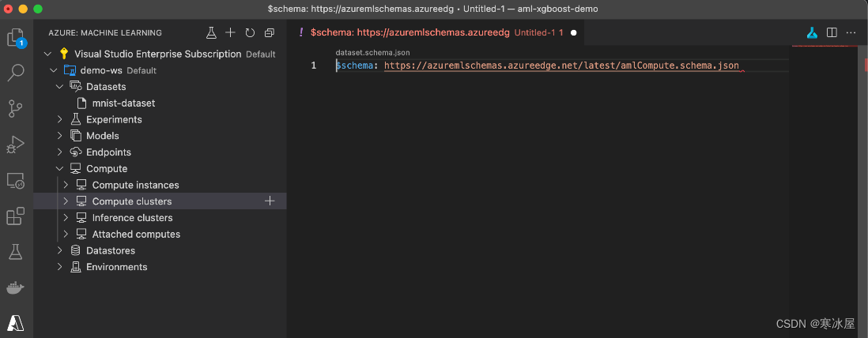The width and height of the screenshot is (868, 338).
Task: Click the demo-ws workspace icon
Action: click(70, 70)
